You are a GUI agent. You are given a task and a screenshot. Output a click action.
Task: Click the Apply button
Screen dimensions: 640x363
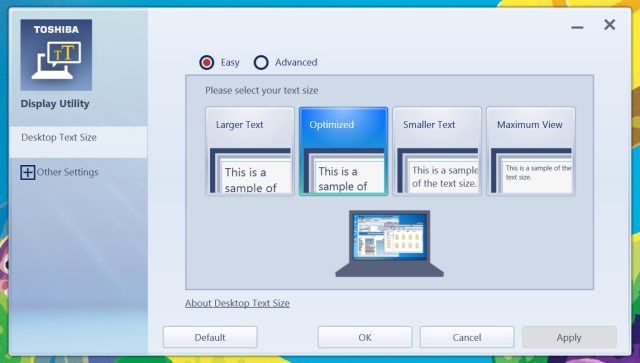click(569, 337)
